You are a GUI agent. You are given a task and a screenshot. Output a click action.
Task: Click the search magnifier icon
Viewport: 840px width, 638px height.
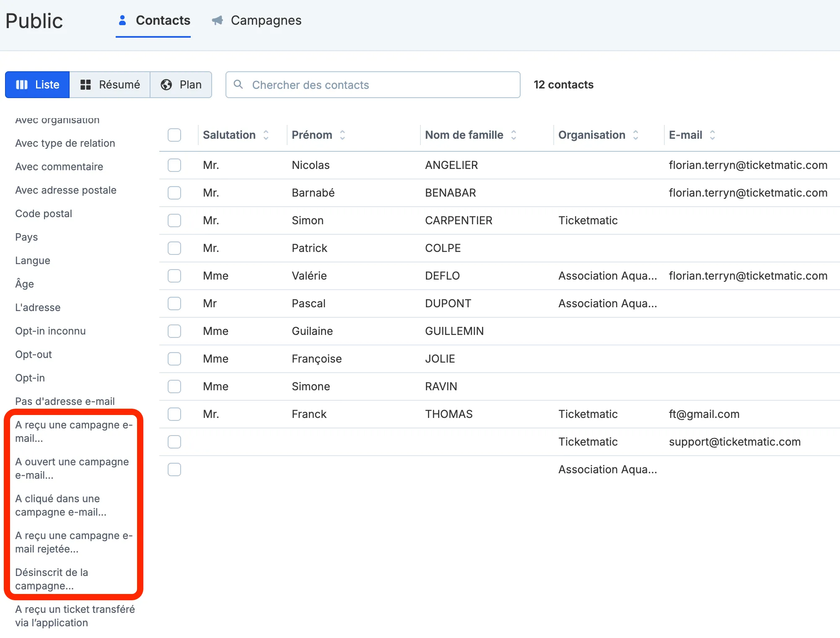pyautogui.click(x=238, y=84)
